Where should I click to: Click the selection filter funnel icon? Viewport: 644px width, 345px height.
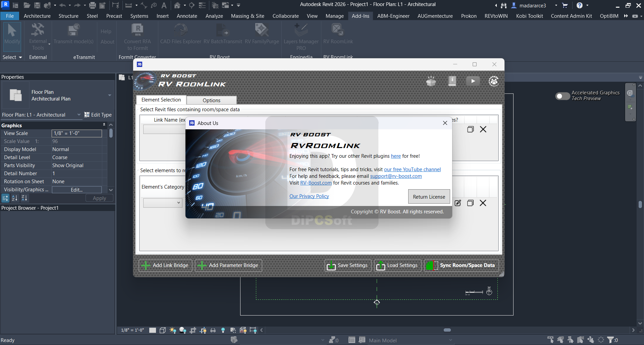(611, 340)
